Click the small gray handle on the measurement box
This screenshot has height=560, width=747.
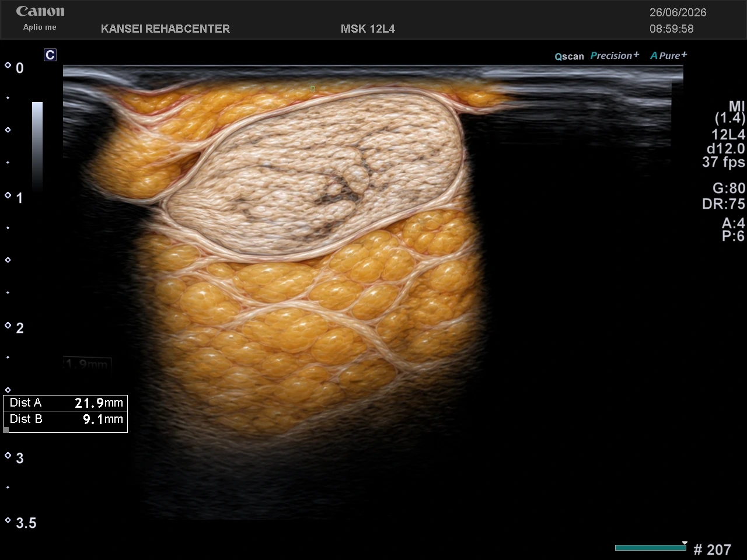click(x=6, y=430)
